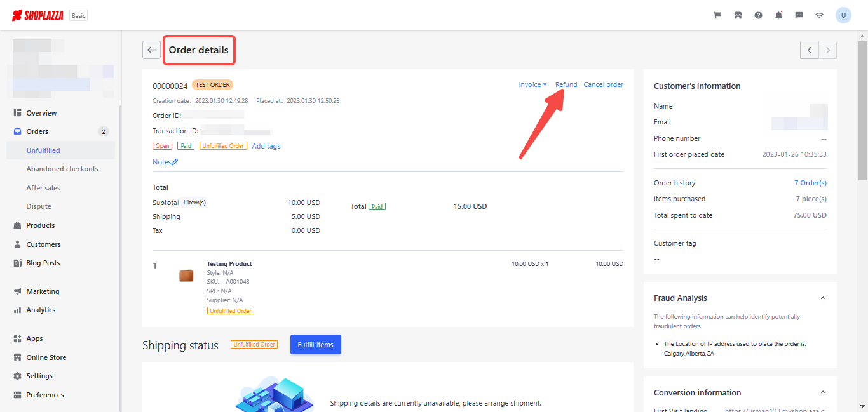Click the Apps grid icon in the sidebar
868x412 pixels.
coord(18,338)
